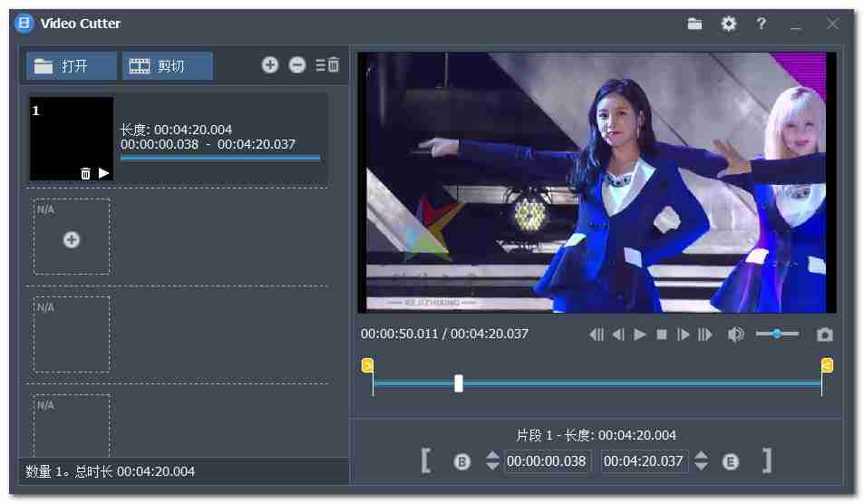This screenshot has height=504, width=864.
Task: Close the Video Cutter window
Action: tap(832, 24)
